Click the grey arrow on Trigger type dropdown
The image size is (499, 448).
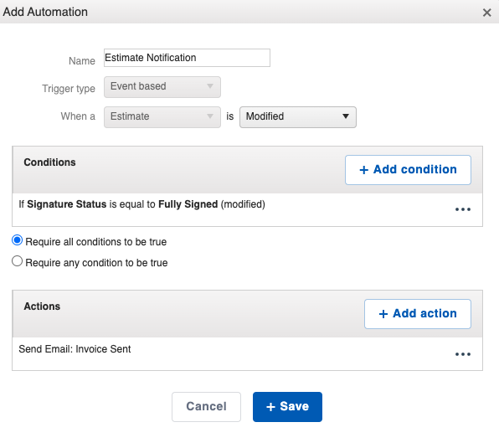coord(209,86)
